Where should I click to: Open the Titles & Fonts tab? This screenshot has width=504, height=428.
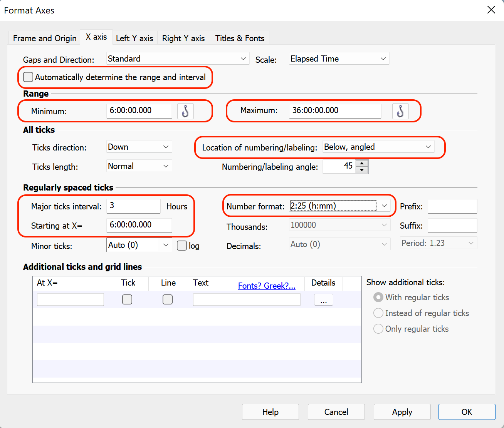point(240,38)
